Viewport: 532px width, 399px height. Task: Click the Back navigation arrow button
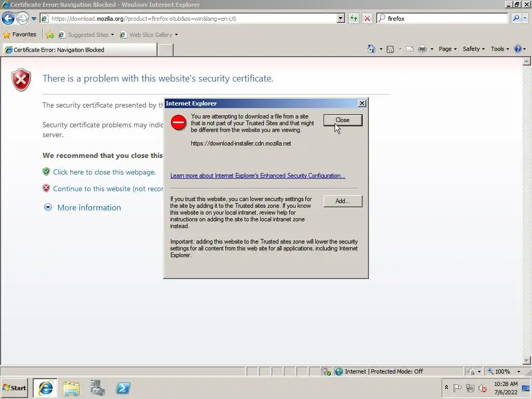[8, 18]
